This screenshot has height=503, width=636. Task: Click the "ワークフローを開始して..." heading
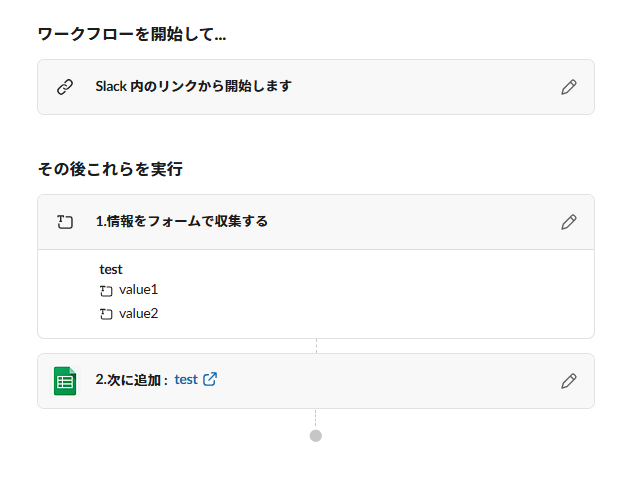click(x=131, y=35)
